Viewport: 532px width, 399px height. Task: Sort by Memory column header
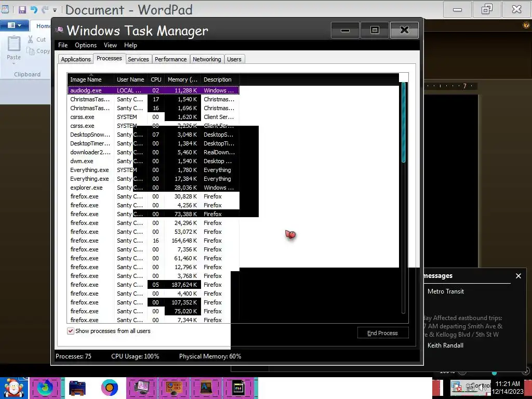182,79
